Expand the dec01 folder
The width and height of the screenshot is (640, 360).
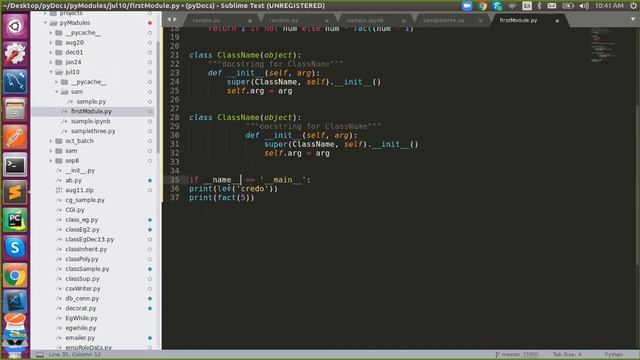click(x=51, y=52)
